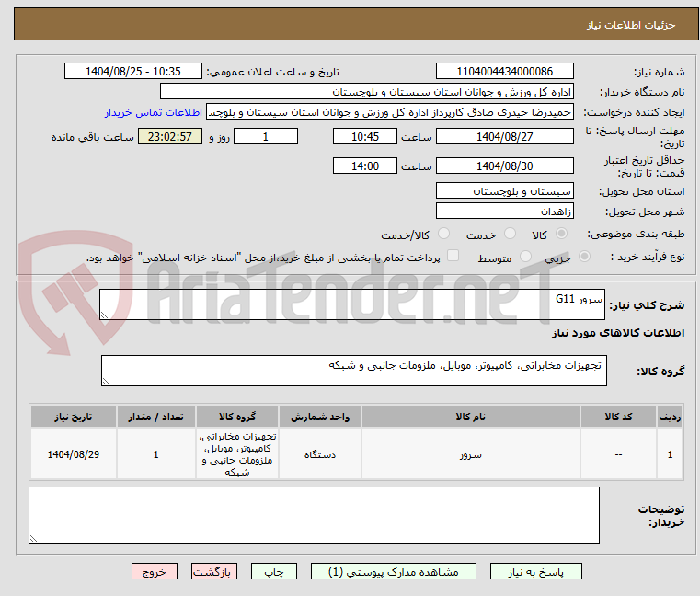Click response deadline date 1404/08/27 field
Viewport: 700px width, 596px height.
tap(504, 136)
